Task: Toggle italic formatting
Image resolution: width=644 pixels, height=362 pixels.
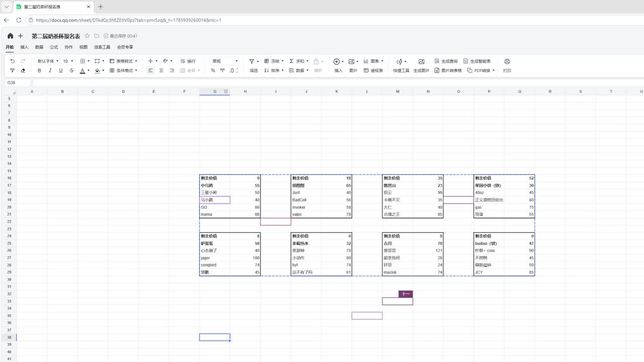Action: 50,71
